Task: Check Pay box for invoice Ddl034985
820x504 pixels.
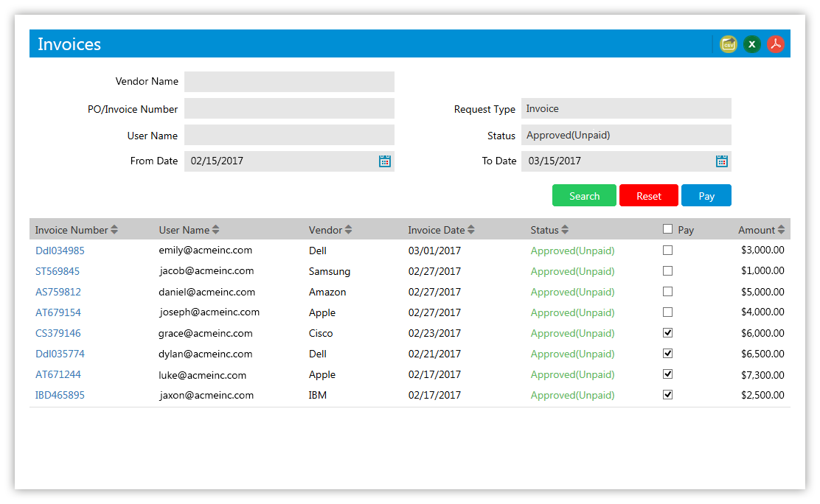Action: point(667,251)
